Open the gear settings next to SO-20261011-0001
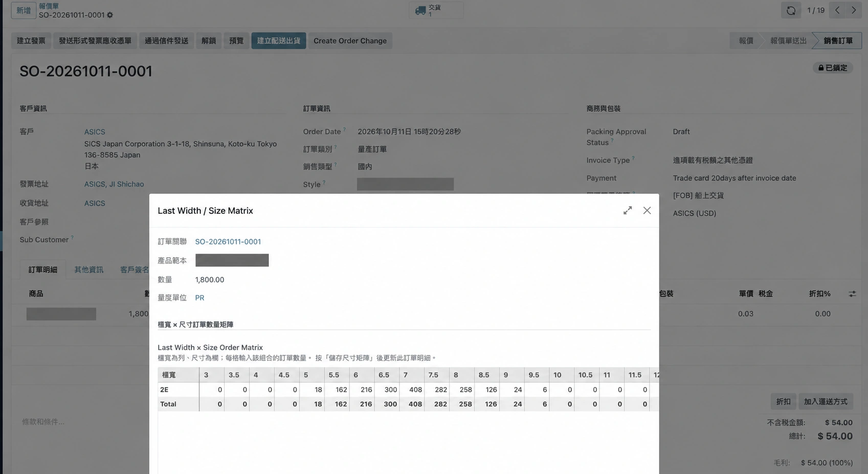Image resolution: width=868 pixels, height=474 pixels. (110, 15)
